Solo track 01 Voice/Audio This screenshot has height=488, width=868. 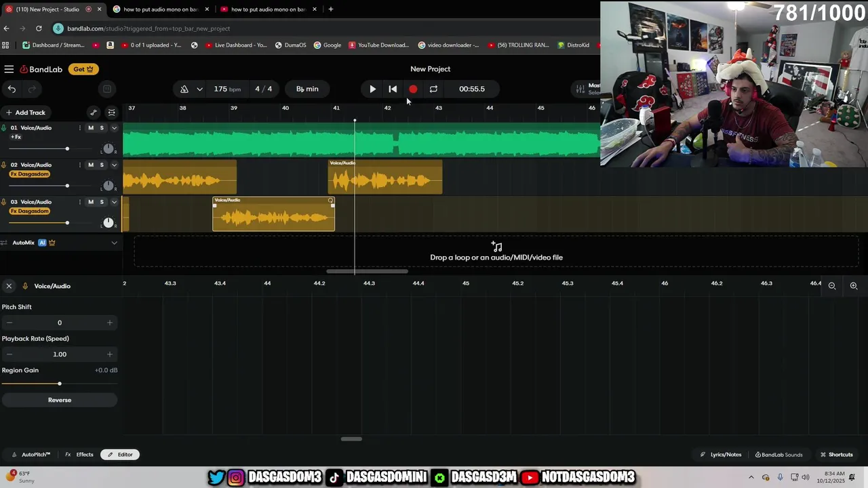(x=102, y=128)
